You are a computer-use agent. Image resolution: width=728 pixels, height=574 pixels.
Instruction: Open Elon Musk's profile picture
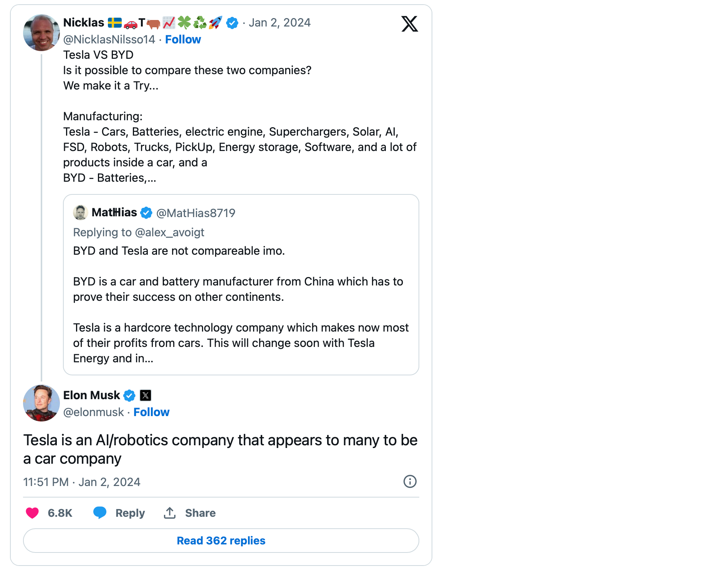pyautogui.click(x=41, y=403)
